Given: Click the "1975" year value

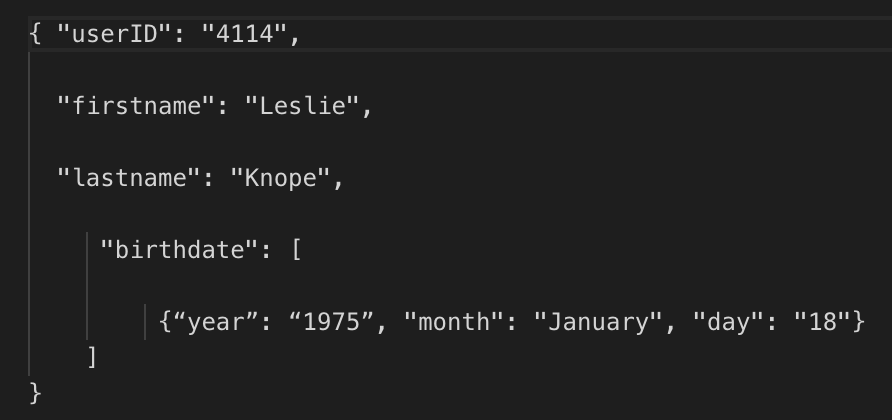Looking at the screenshot, I should (331, 322).
